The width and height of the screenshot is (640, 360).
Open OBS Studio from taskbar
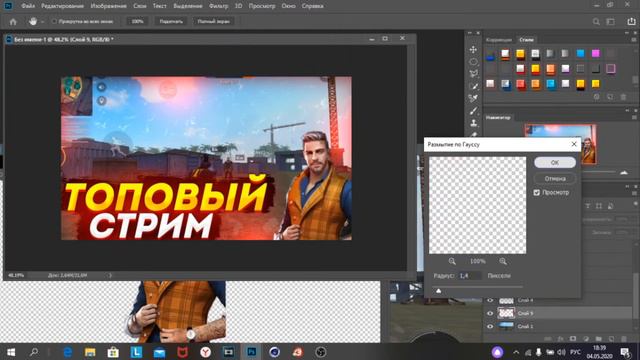(x=321, y=352)
